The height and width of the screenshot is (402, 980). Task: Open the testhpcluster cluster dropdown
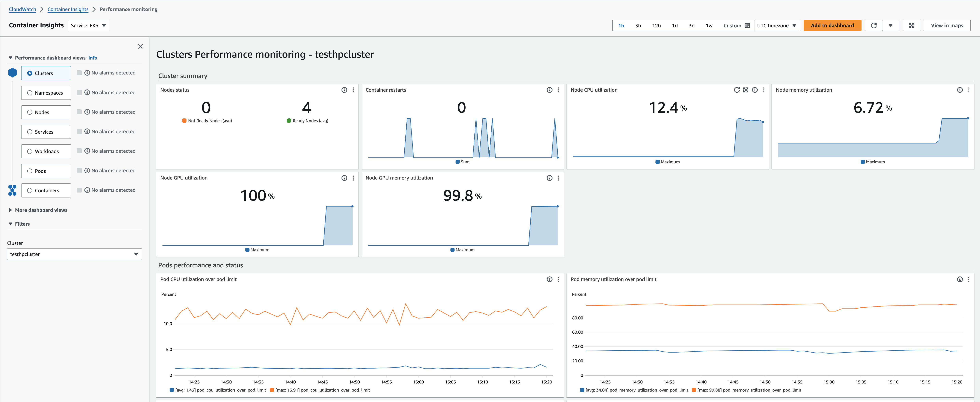(x=74, y=254)
